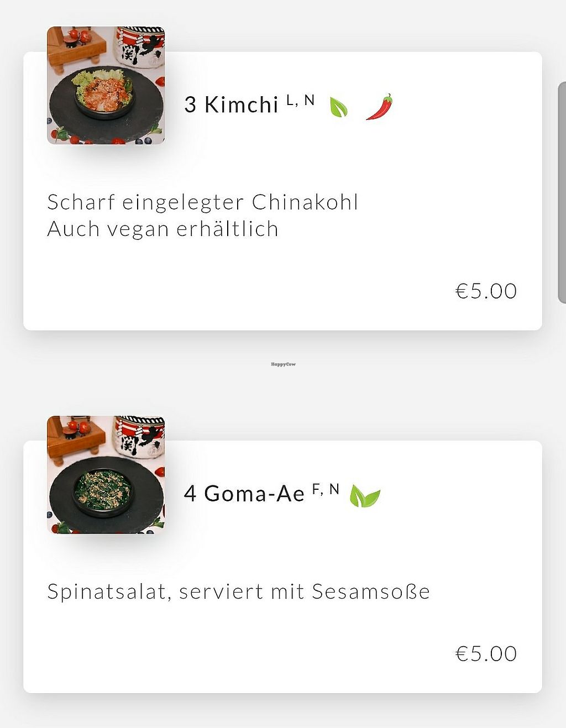
Task: Click the single green leaf icon beside Kimchi
Action: coord(338,107)
